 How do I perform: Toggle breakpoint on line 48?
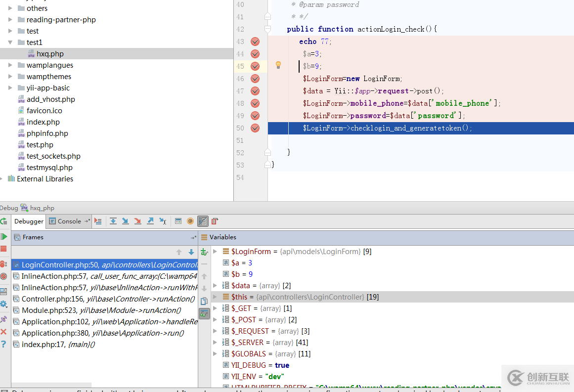pyautogui.click(x=255, y=104)
